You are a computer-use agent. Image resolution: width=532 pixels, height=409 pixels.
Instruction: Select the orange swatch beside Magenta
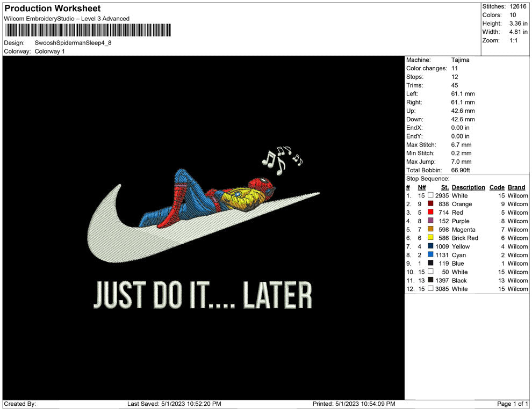[x=430, y=229]
